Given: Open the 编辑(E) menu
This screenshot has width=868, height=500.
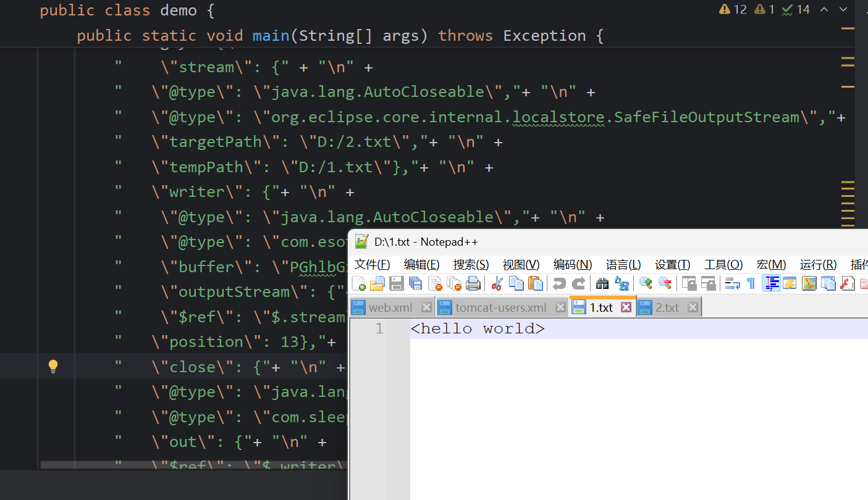Looking at the screenshot, I should (422, 265).
